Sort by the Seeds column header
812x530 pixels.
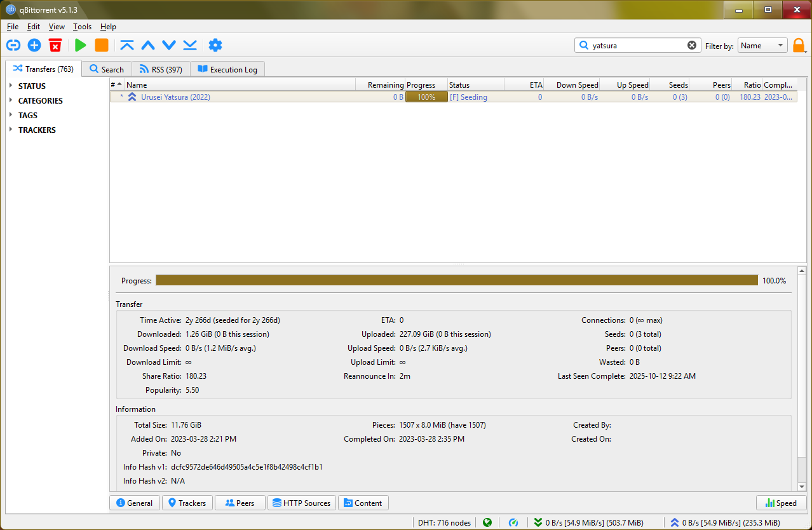670,85
